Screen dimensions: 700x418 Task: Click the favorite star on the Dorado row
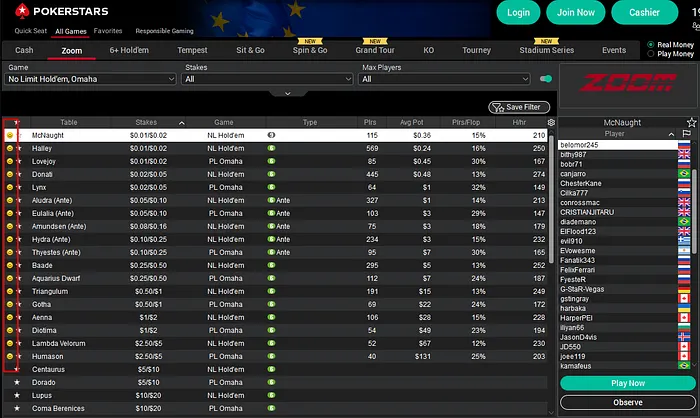[x=17, y=382]
